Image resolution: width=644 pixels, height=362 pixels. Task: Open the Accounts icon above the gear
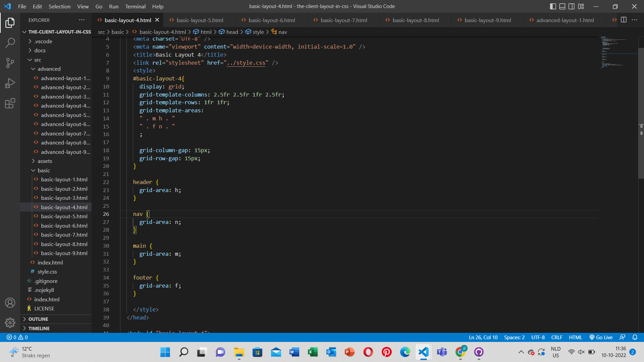pyautogui.click(x=10, y=302)
